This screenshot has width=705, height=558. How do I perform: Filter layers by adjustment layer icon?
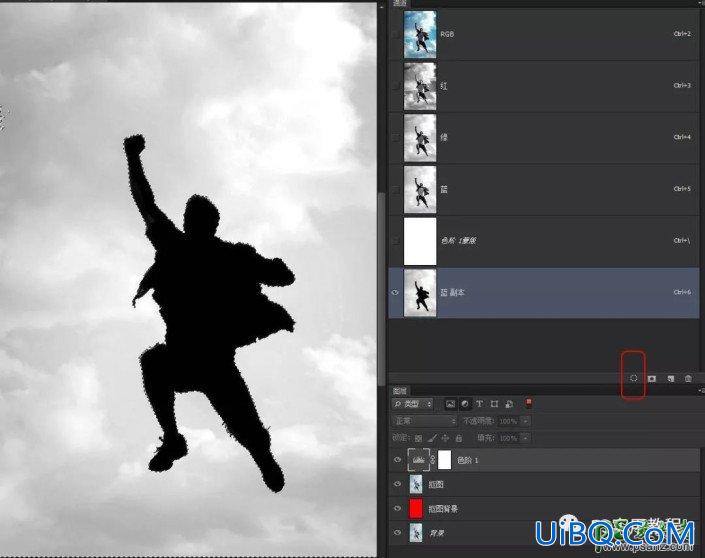click(465, 404)
